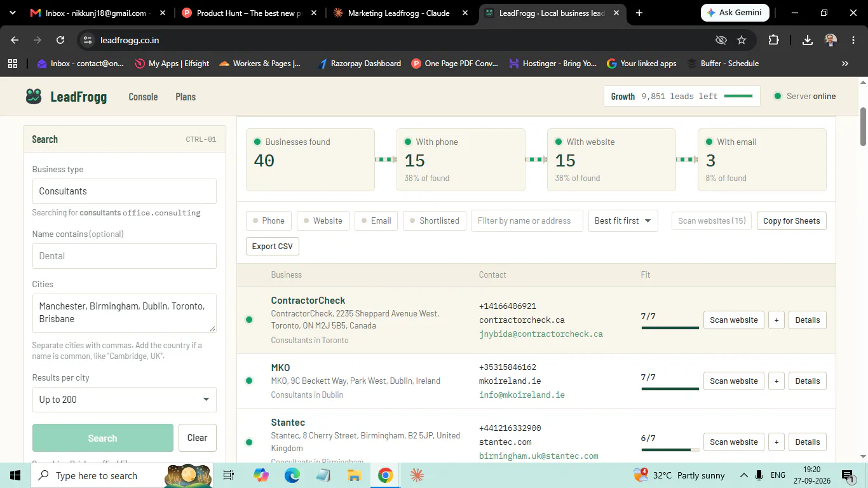Go back to the previous page
868x488 pixels.
pyautogui.click(x=15, y=40)
